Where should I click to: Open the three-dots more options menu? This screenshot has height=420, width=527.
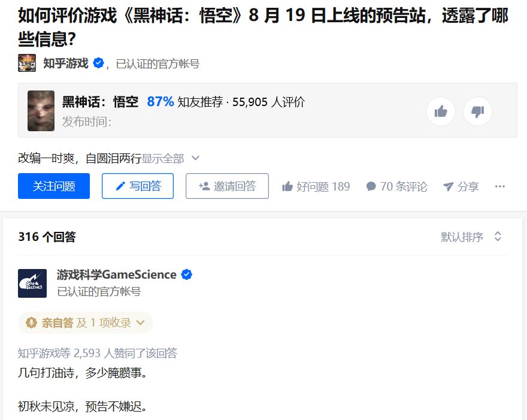click(500, 186)
